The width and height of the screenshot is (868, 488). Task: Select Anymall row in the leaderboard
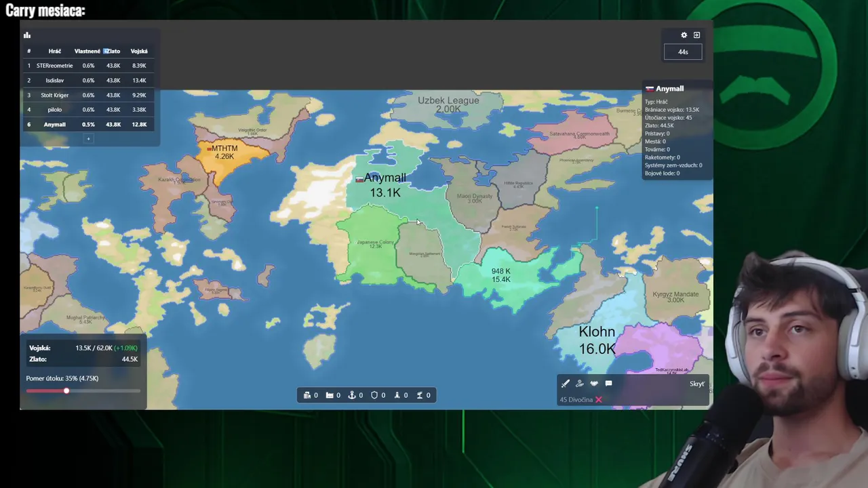coord(88,124)
